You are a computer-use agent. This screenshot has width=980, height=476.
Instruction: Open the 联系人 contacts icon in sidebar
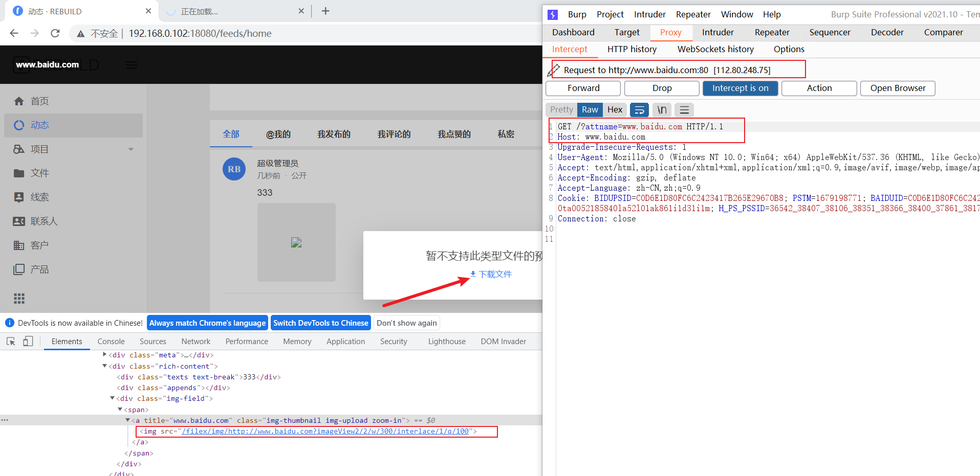click(x=19, y=221)
